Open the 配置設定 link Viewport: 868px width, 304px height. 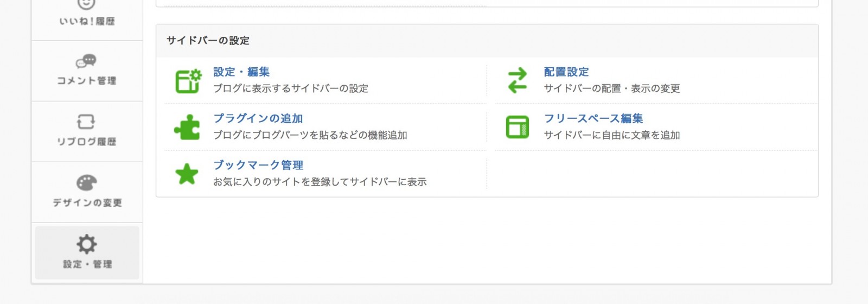(566, 72)
